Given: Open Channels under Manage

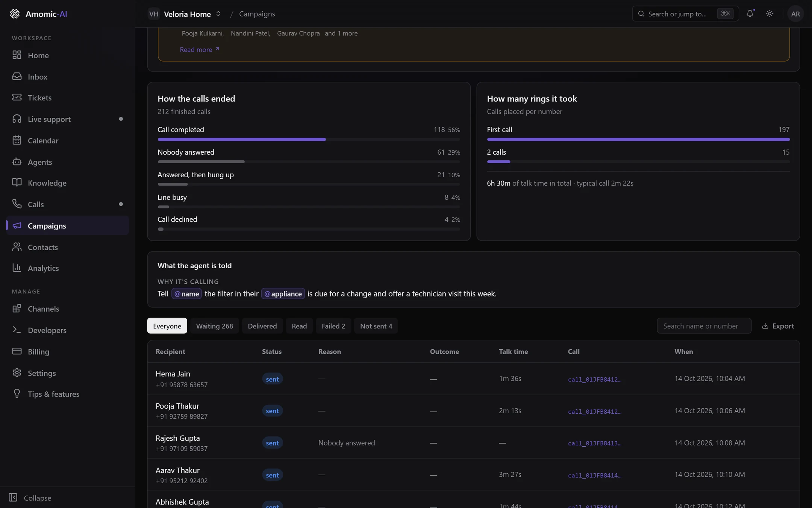Looking at the screenshot, I should coord(68,309).
